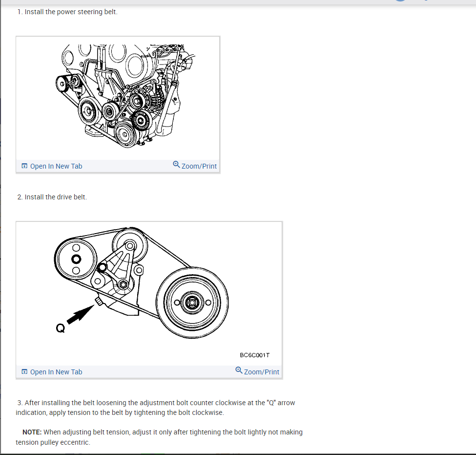The image size is (476, 455).
Task: Click the step 3 adjustment bolt instructions
Action: click(155, 408)
